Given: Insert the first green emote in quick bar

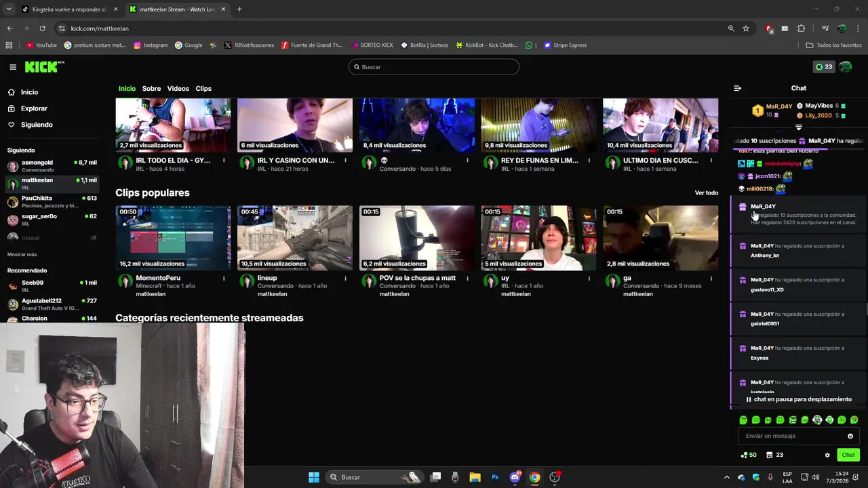Looking at the screenshot, I should [x=743, y=420].
